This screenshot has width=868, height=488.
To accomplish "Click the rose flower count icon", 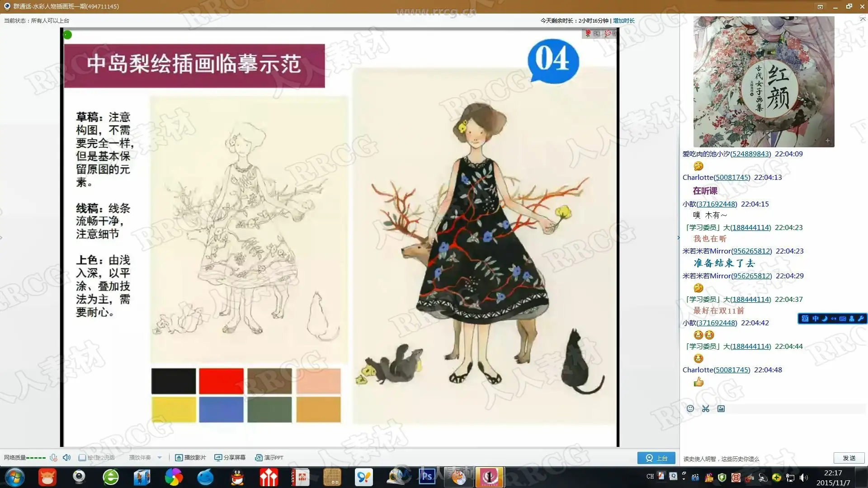I will coord(588,33).
